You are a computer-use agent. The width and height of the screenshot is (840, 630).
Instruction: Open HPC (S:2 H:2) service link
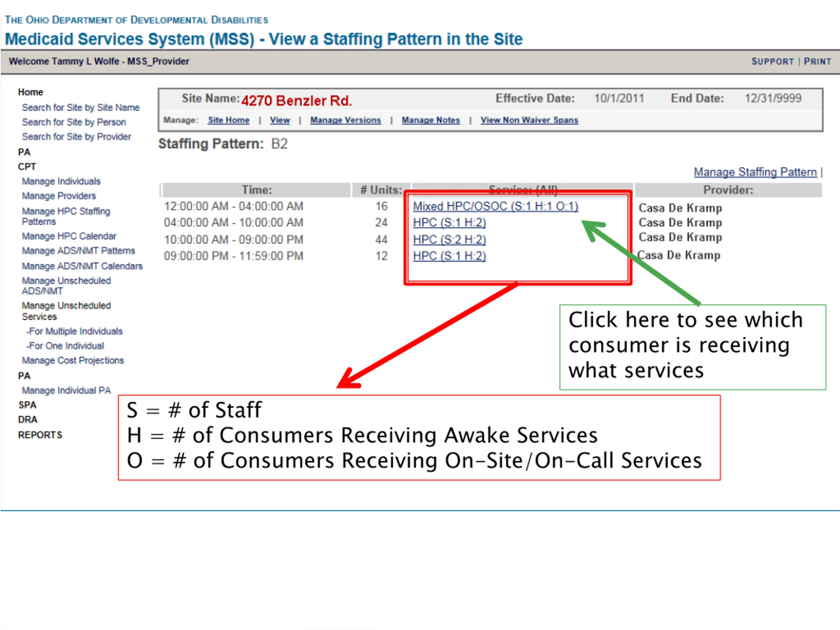[450, 240]
